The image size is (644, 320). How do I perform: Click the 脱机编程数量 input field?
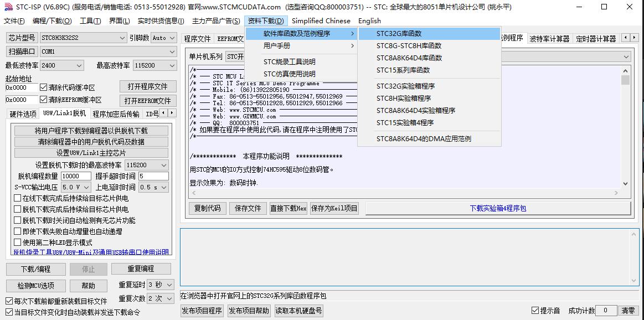pyautogui.click(x=77, y=176)
